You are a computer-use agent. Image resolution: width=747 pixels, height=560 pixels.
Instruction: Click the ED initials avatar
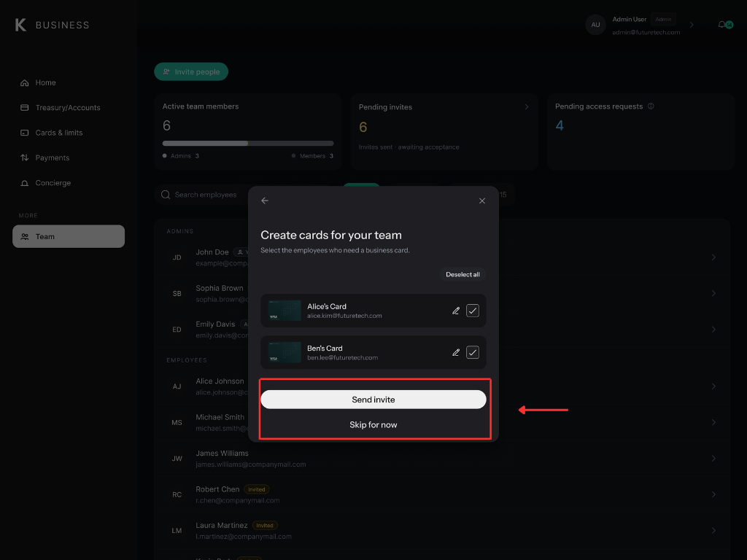(x=177, y=330)
